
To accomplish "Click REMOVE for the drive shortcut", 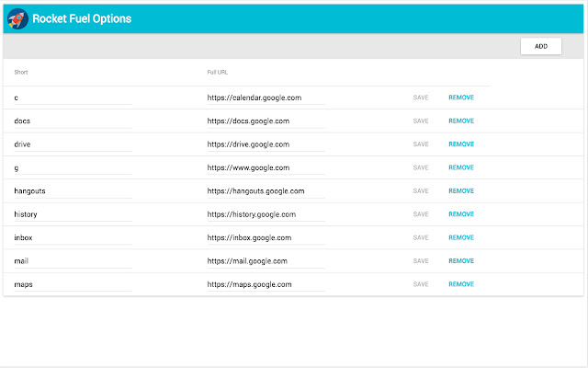I will pos(461,144).
